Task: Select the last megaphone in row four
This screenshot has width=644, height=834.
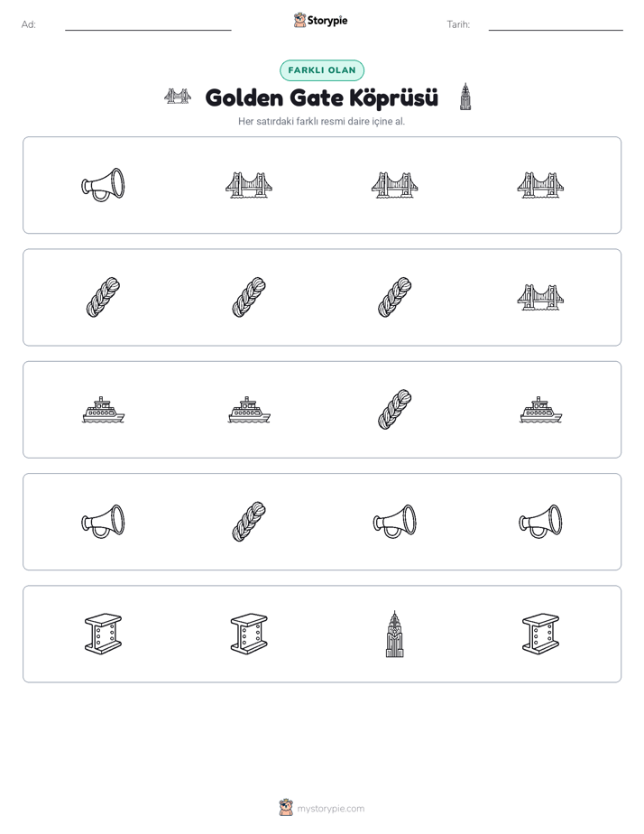Action: pyautogui.click(x=540, y=522)
